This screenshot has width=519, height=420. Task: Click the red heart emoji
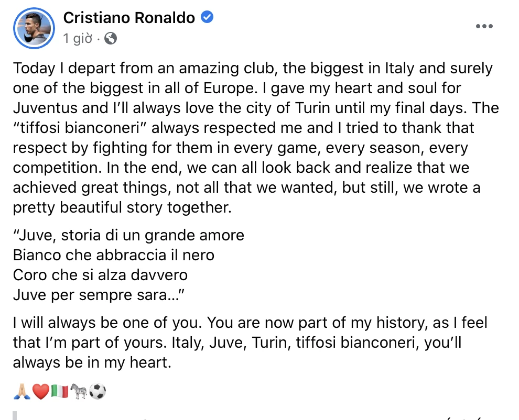click(41, 391)
